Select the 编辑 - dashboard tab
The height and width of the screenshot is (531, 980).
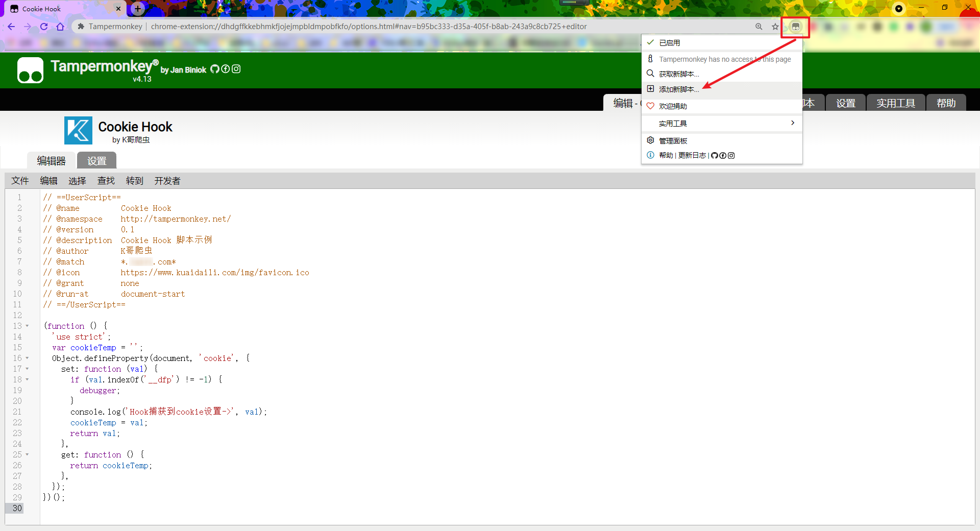[623, 103]
